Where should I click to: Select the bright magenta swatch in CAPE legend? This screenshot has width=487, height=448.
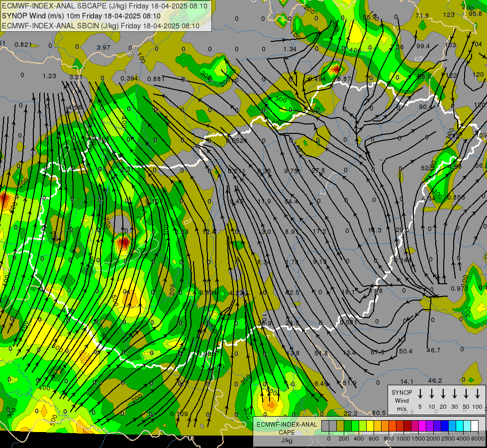tap(422, 426)
